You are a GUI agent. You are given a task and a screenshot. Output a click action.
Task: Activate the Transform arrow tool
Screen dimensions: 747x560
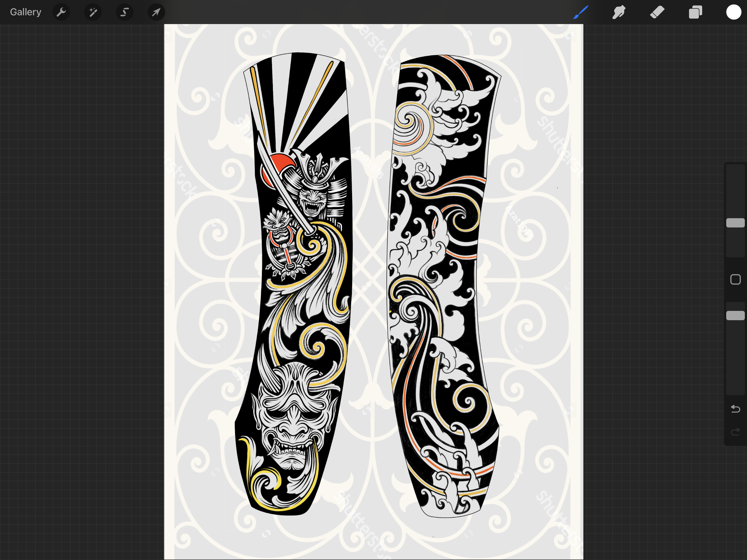(156, 13)
